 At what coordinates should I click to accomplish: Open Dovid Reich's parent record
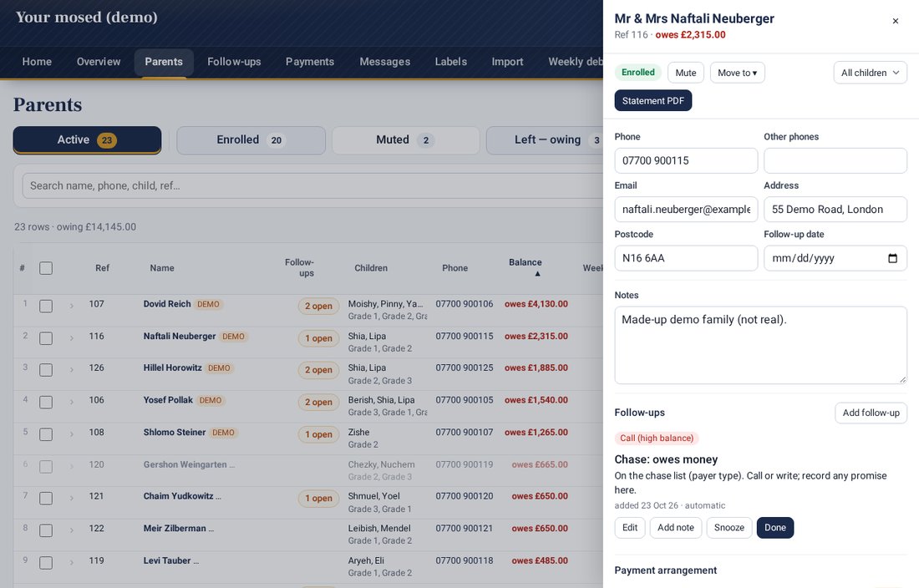click(167, 304)
